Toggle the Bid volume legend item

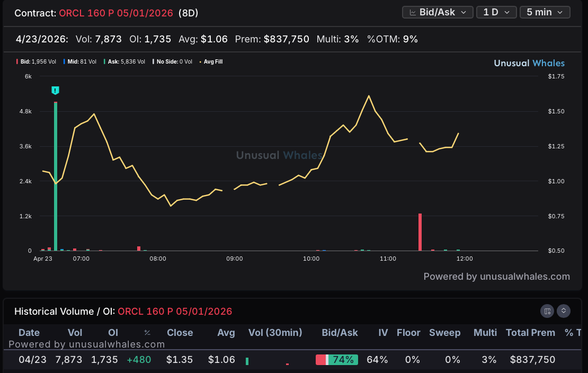(36, 61)
